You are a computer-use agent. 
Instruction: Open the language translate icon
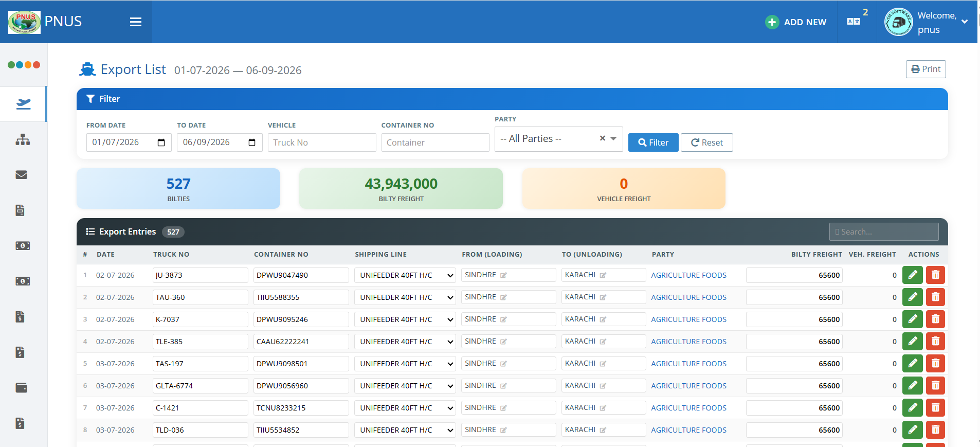854,22
